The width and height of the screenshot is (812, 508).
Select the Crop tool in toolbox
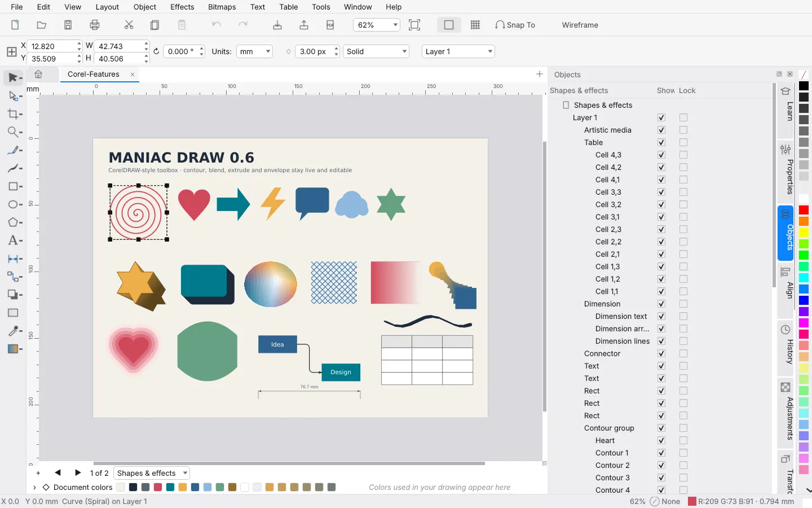[x=13, y=114]
